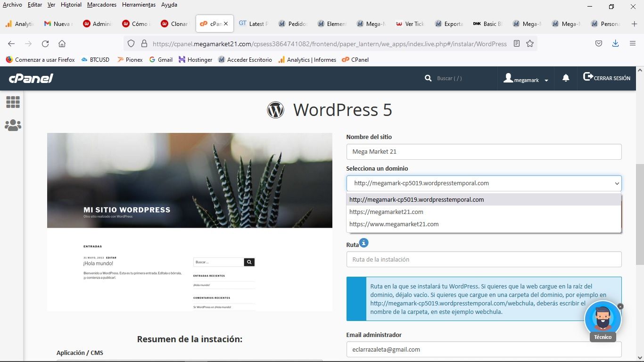Click the WordPress site preview thumbnail
Screen dimensions: 644x362
(190, 222)
